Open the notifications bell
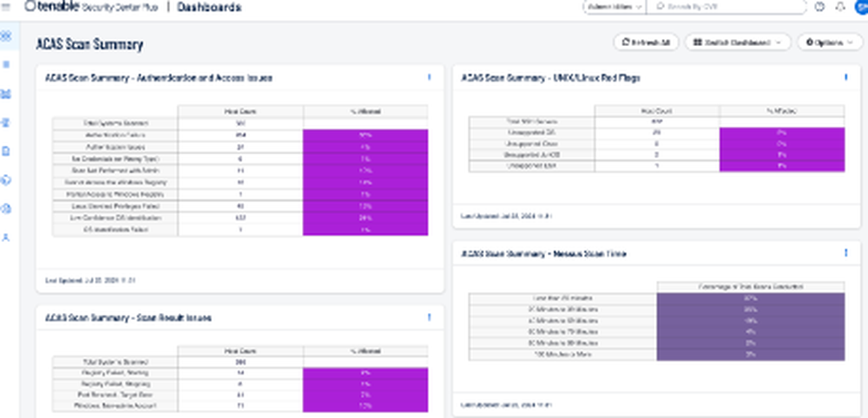 click(x=840, y=7)
